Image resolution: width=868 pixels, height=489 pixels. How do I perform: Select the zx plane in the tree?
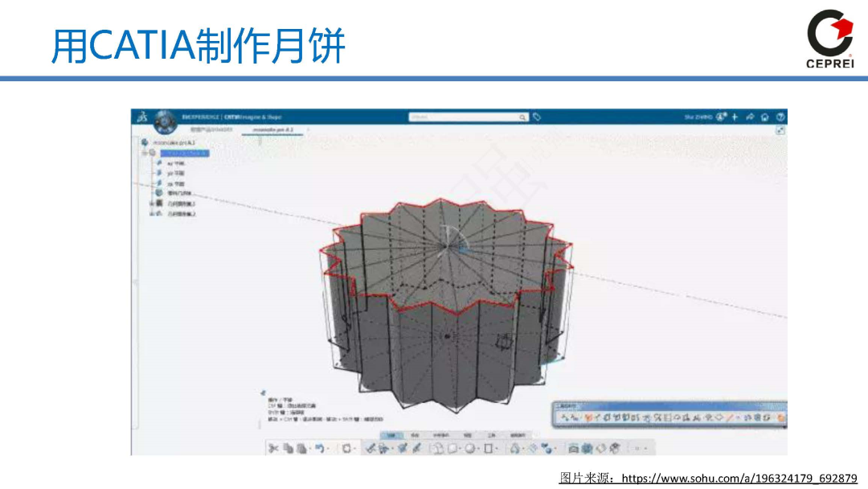click(175, 183)
